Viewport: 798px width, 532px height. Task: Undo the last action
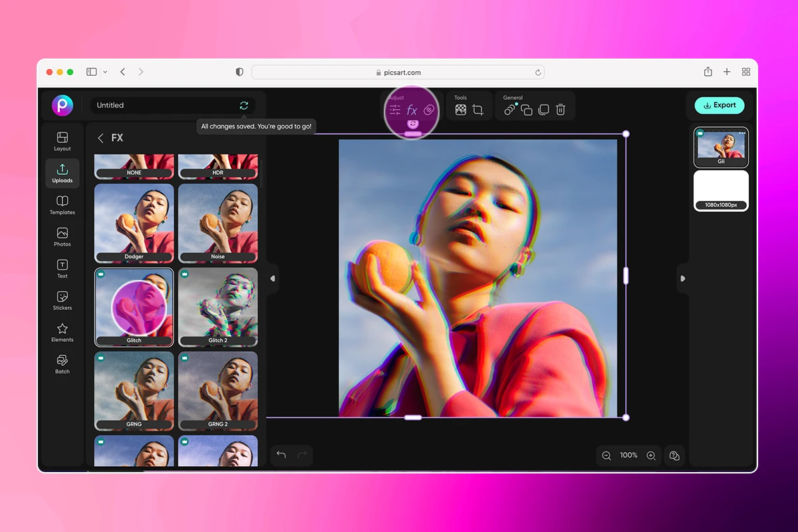coord(281,454)
